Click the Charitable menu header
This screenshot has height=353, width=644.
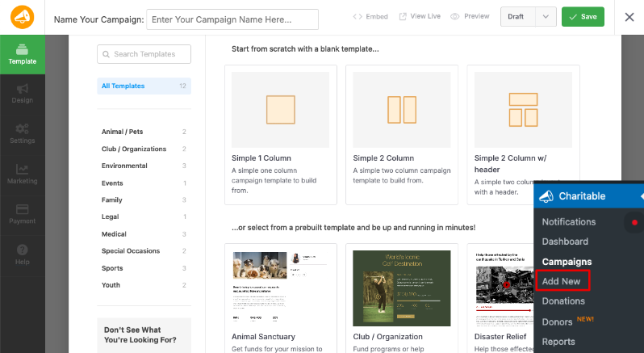point(588,196)
